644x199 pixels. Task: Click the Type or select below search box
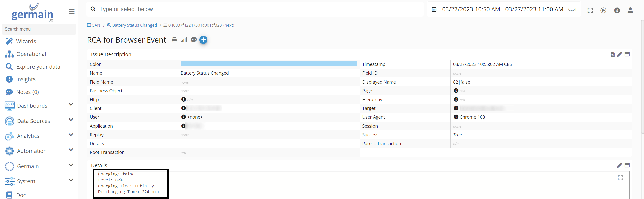[255, 9]
